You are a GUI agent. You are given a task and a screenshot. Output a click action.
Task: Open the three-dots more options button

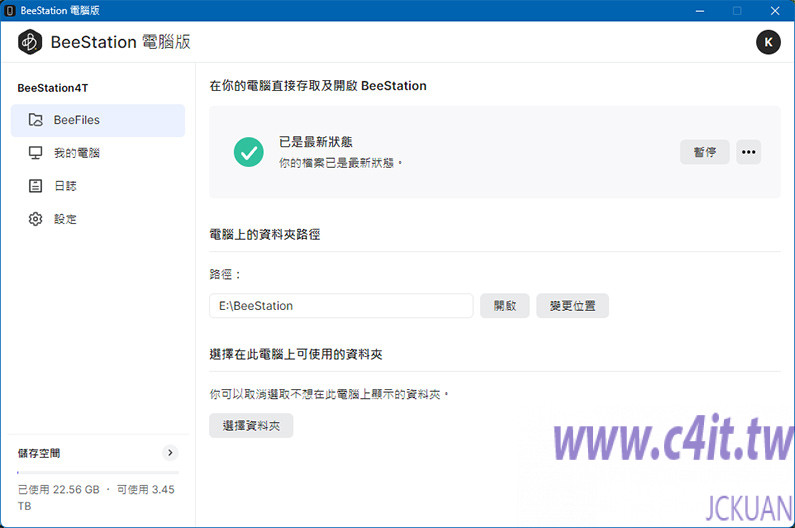point(748,152)
